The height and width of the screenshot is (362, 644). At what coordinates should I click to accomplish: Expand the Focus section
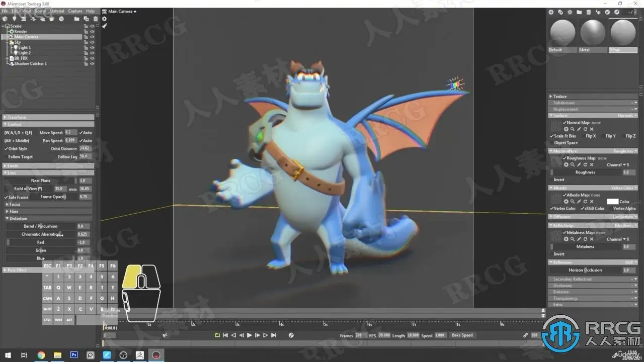[x=48, y=205]
